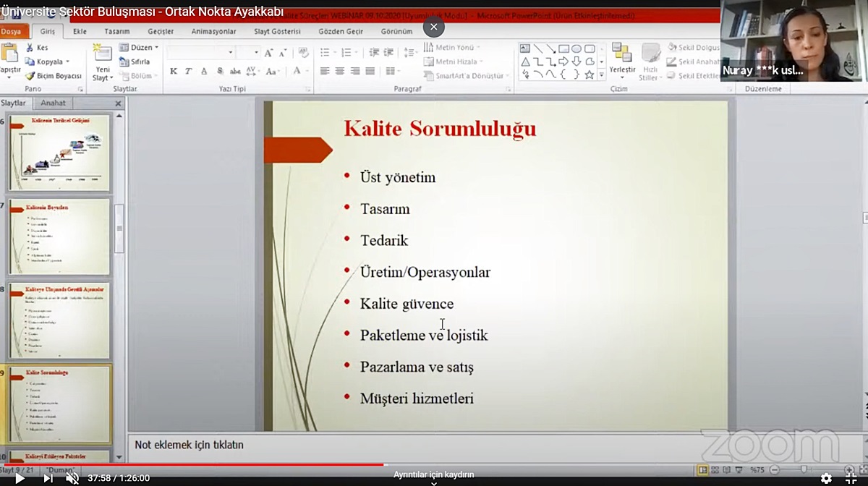
Task: Click Metin Yönü text direction button
Action: 453,48
